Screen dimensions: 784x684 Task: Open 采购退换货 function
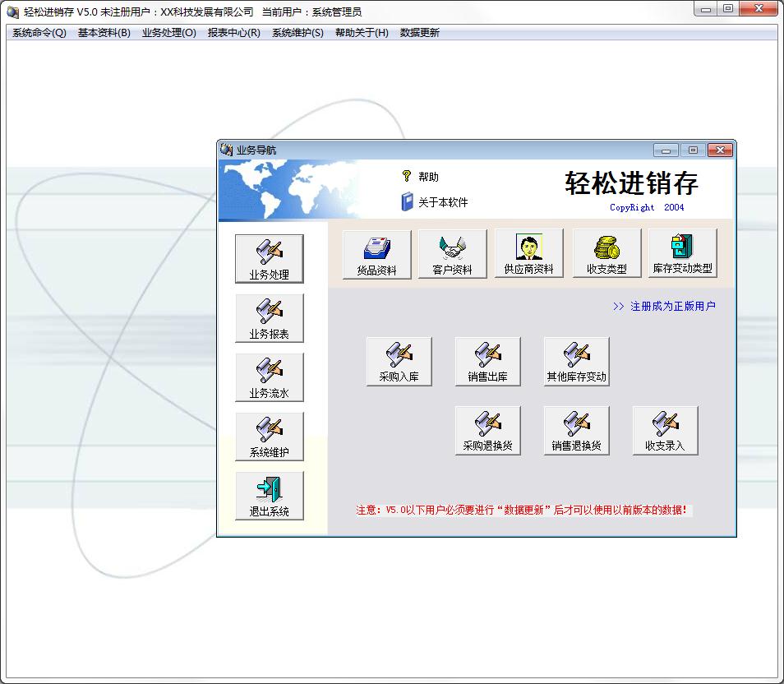(x=487, y=430)
